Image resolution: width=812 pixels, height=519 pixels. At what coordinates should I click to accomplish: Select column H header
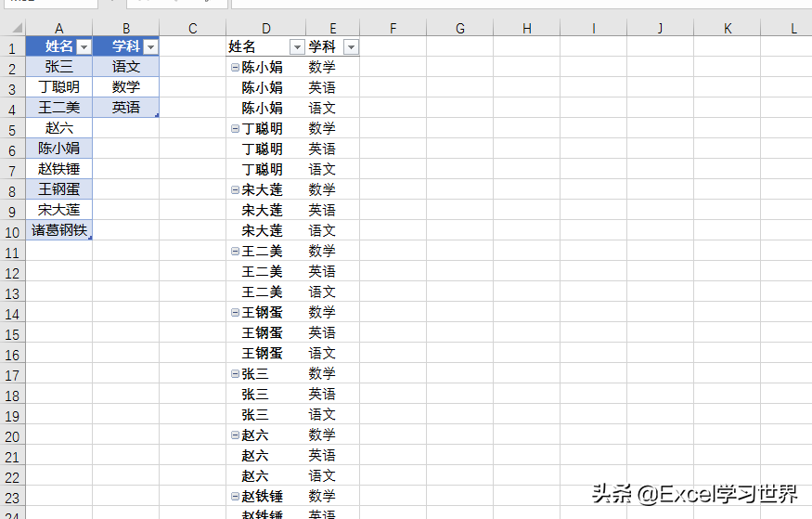(x=527, y=28)
